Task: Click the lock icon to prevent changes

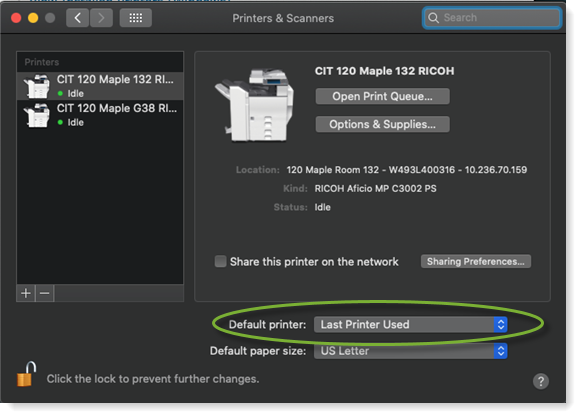Action: pos(27,374)
